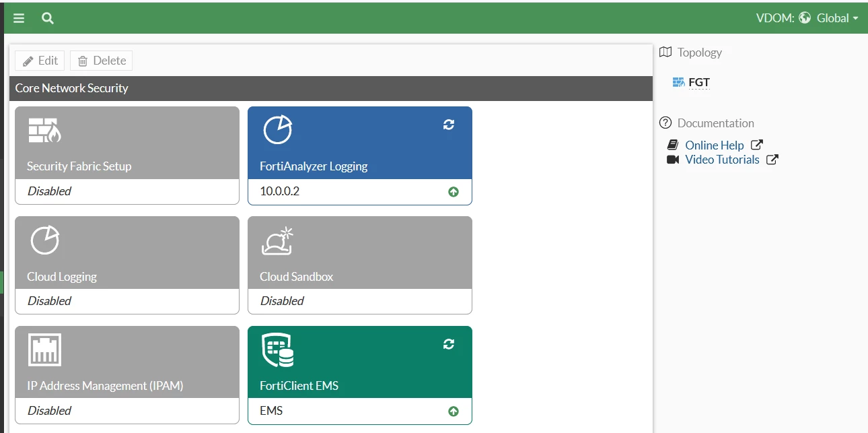Image resolution: width=868 pixels, height=433 pixels.
Task: Click green up-arrow status next to 10.0.0.2
Action: click(454, 192)
